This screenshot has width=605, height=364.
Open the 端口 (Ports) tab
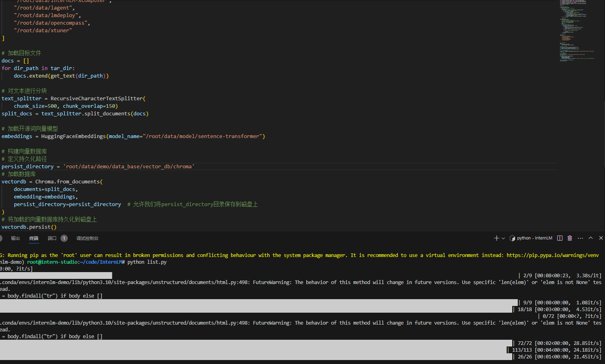pyautogui.click(x=52, y=238)
